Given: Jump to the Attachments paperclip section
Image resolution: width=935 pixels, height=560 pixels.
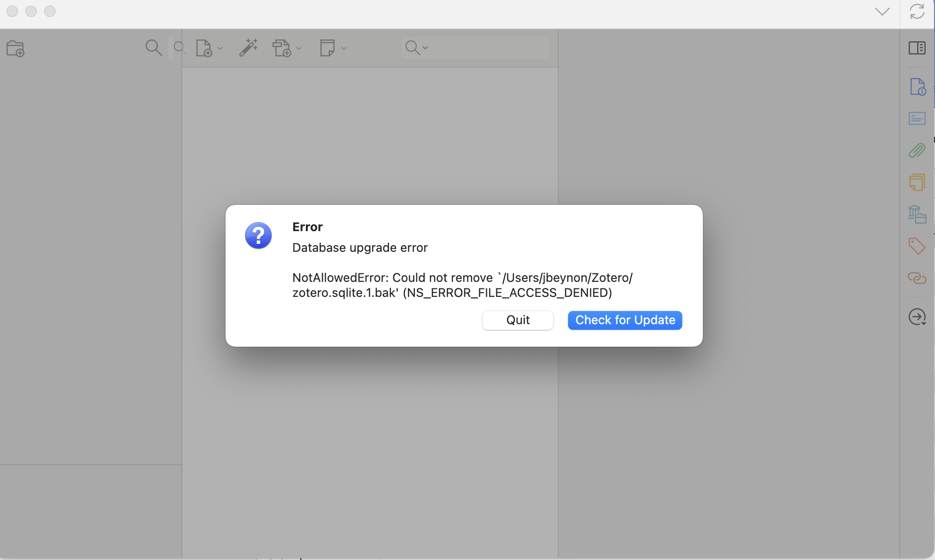Looking at the screenshot, I should coord(917,150).
